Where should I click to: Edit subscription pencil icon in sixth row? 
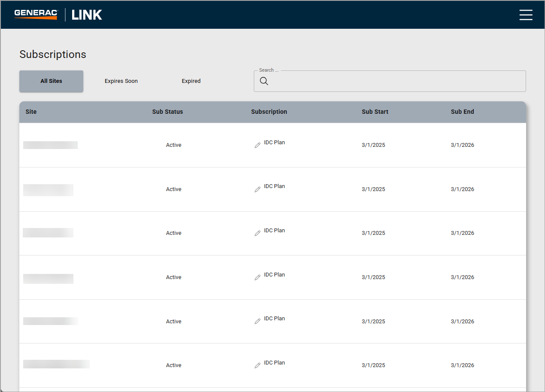coord(257,366)
